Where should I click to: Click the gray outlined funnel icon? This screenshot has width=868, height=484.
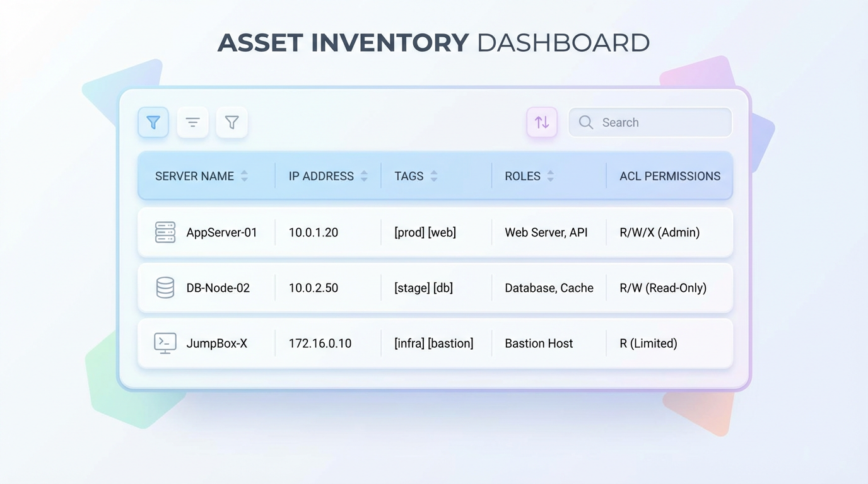point(232,122)
